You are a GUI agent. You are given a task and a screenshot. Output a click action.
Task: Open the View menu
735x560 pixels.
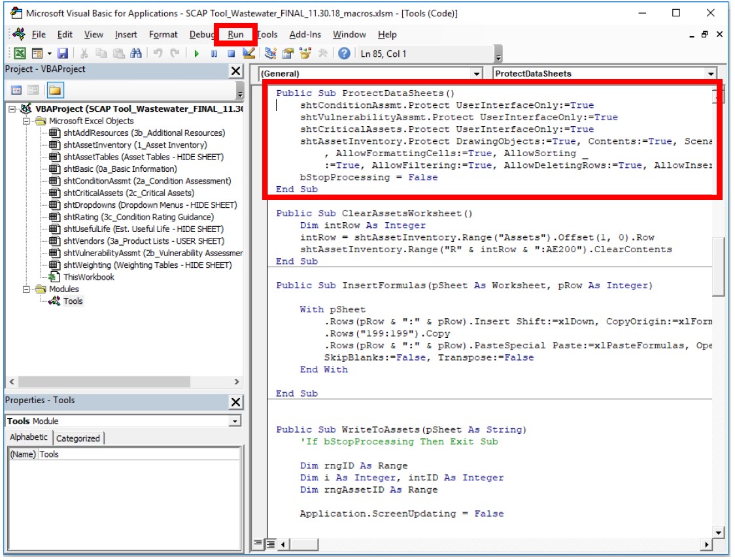(x=94, y=35)
